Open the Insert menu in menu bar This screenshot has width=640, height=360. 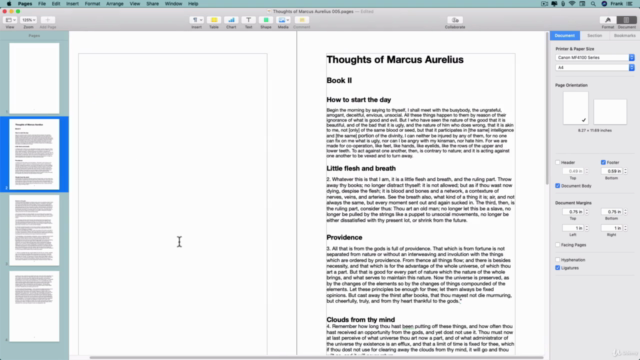point(72,4)
